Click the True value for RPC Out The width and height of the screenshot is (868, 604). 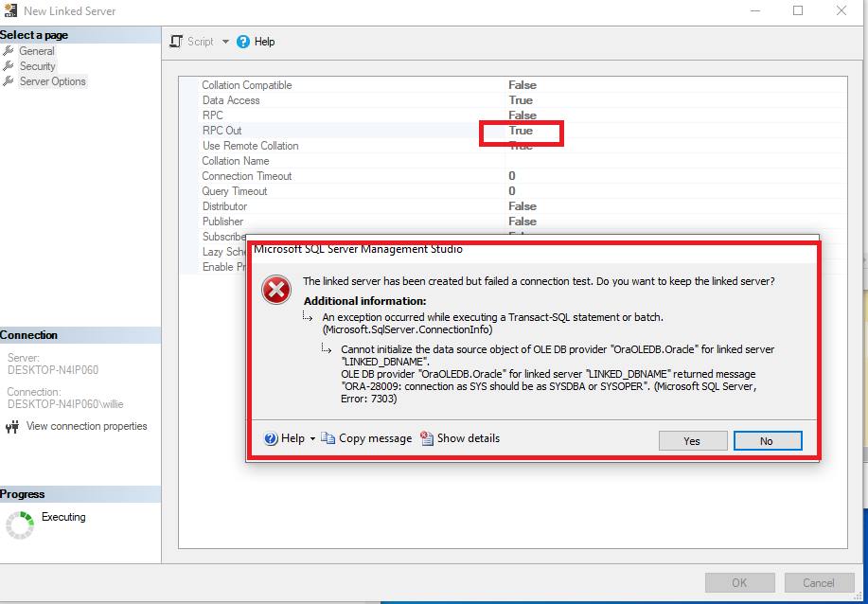point(521,131)
